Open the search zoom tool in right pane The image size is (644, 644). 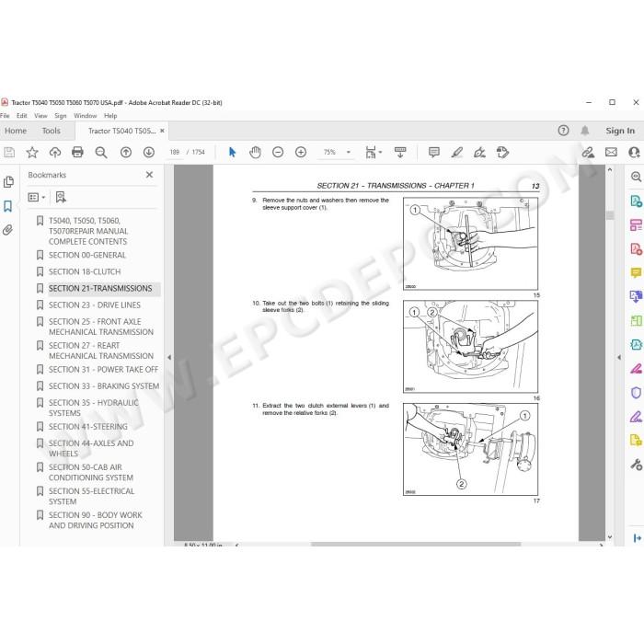point(636,177)
